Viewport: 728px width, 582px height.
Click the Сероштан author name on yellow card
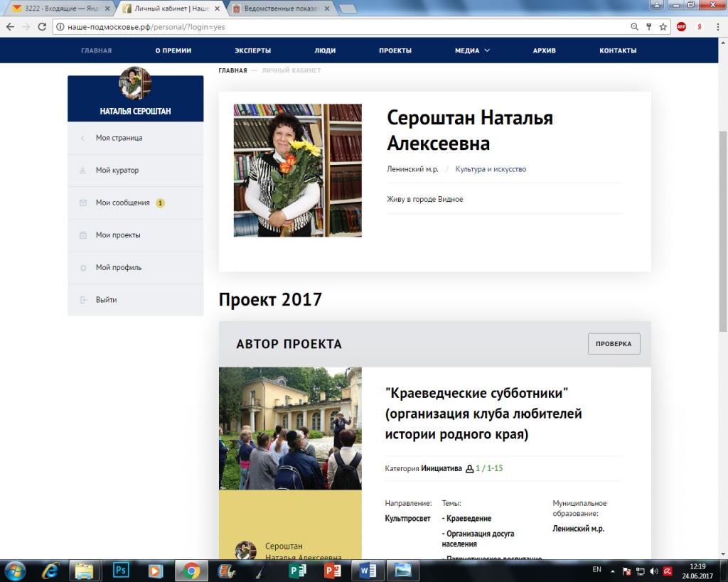(303, 551)
